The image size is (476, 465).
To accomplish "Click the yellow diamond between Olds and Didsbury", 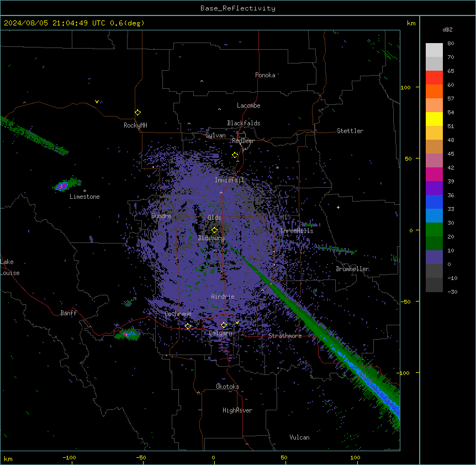I will [214, 230].
